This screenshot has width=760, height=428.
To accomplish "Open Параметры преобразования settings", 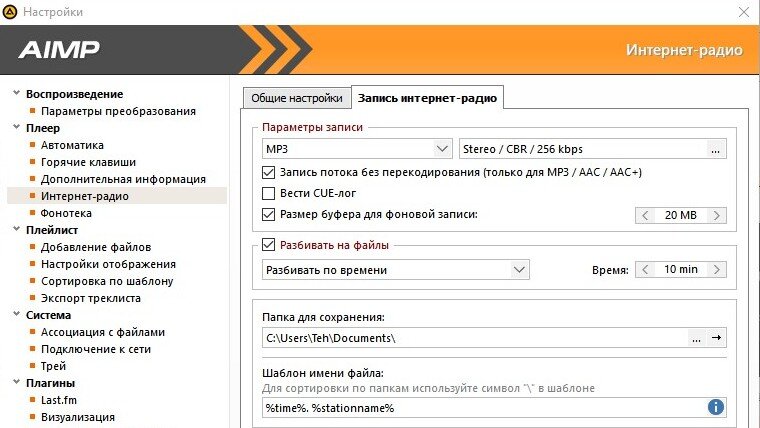I will [x=118, y=111].
